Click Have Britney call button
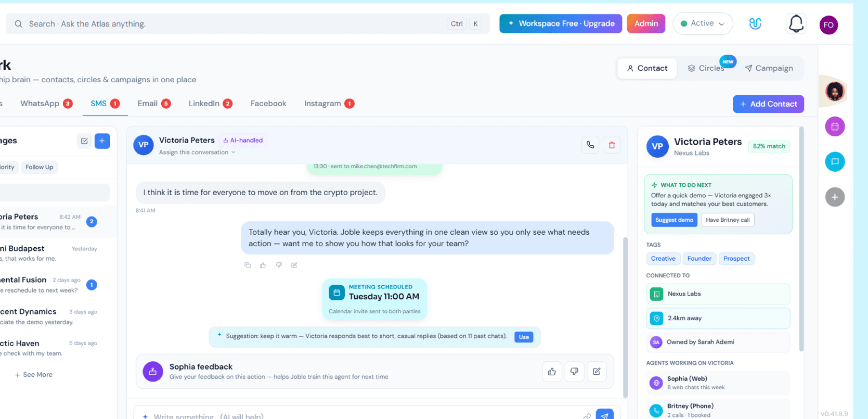The width and height of the screenshot is (868, 419). pyautogui.click(x=728, y=220)
